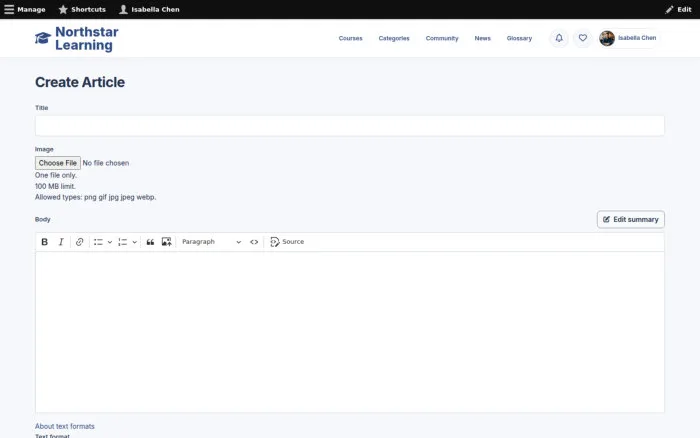Screen dimensions: 700x438
Task: Click the graduation cap logo icon
Action: point(43,38)
